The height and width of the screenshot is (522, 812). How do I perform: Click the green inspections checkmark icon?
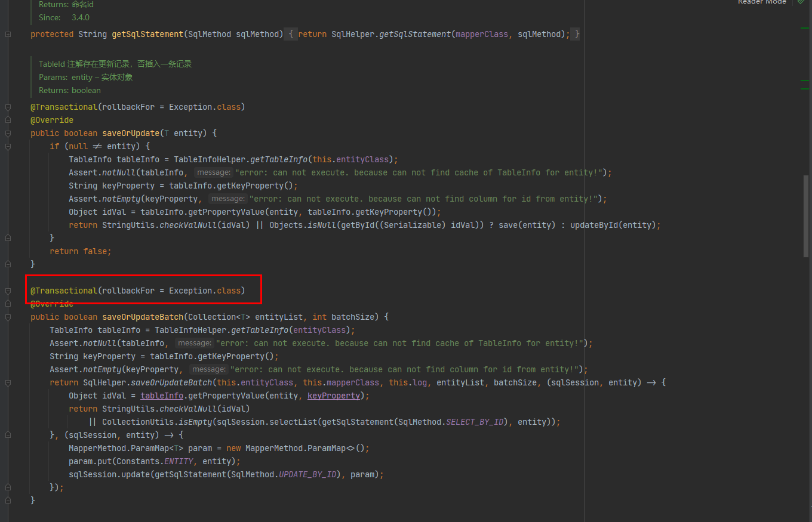[x=801, y=2]
